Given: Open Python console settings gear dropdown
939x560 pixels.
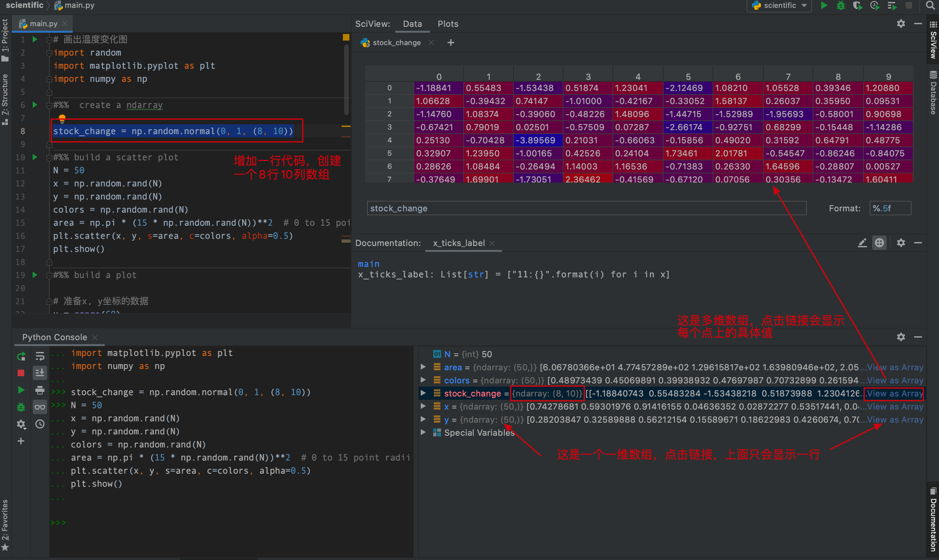Looking at the screenshot, I should coord(21,424).
